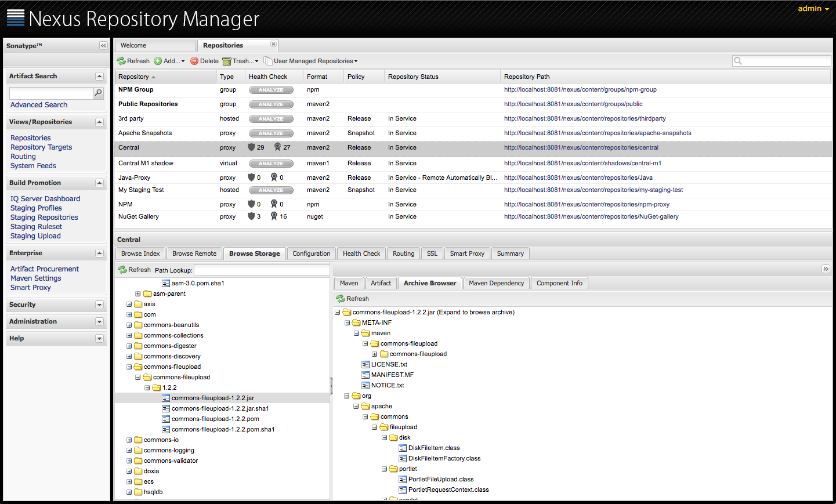Image resolution: width=836 pixels, height=504 pixels.
Task: Click the LICENSE.txt file icon
Action: pos(365,364)
